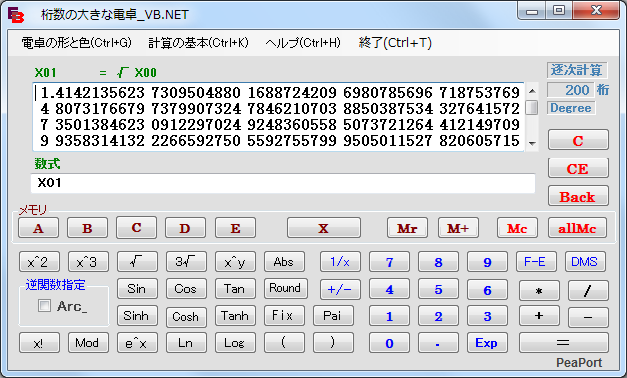This screenshot has width=627, height=378.
Task: Select memory B button
Action: tap(88, 228)
